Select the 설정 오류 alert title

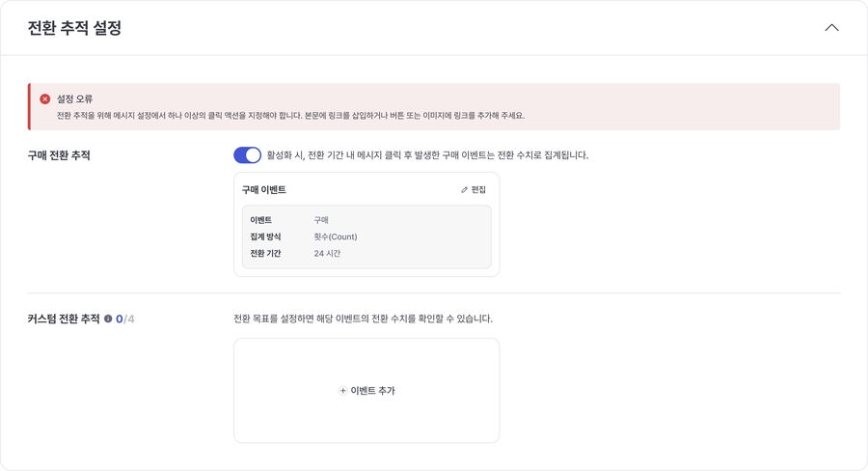pos(75,99)
